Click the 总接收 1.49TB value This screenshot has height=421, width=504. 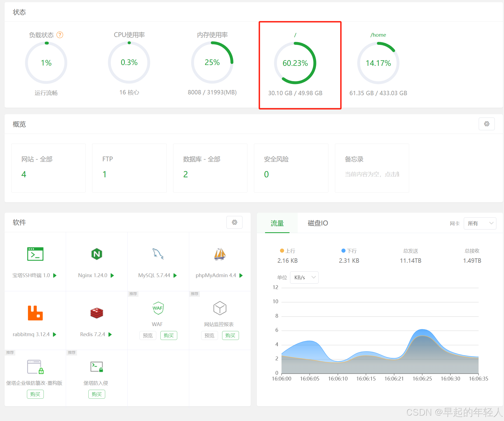tap(472, 261)
